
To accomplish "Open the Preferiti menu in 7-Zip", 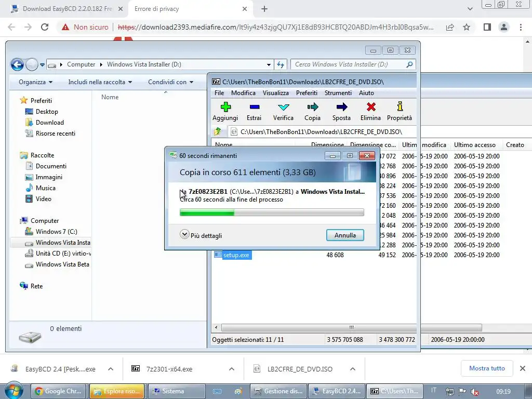I will pyautogui.click(x=307, y=93).
